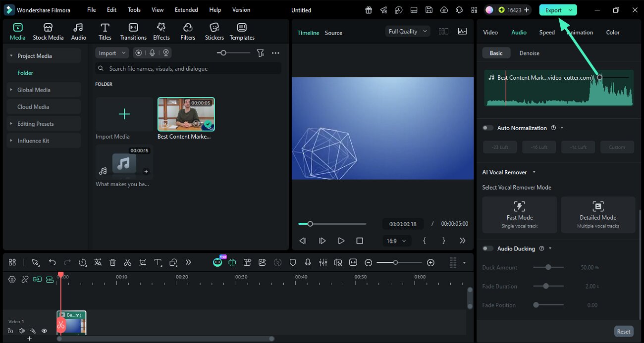
Task: Toggle the Auto Normalization switch
Action: [488, 128]
